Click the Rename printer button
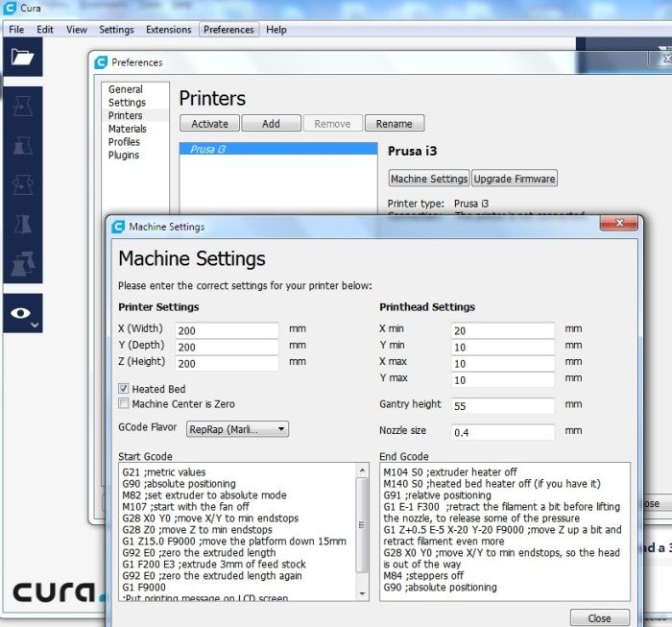672x627 pixels. tap(394, 124)
